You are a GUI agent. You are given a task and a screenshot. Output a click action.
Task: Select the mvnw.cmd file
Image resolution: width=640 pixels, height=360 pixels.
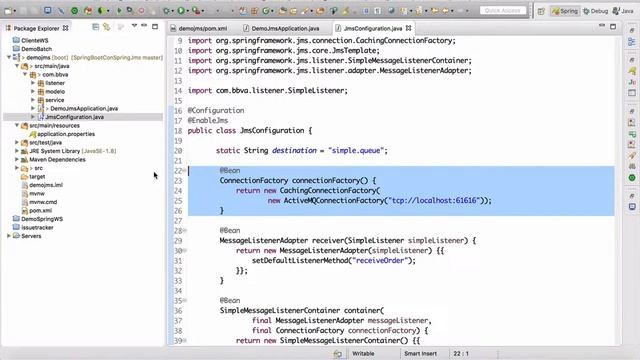click(x=43, y=202)
